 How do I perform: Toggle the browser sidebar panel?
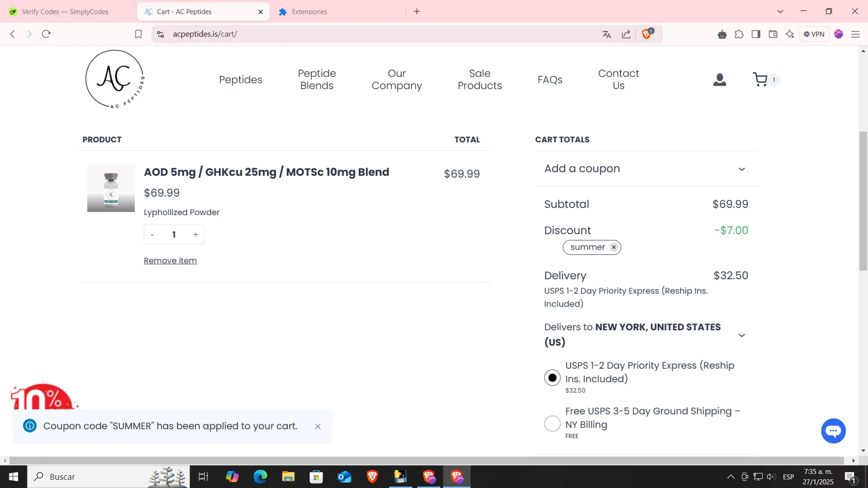coord(756,34)
